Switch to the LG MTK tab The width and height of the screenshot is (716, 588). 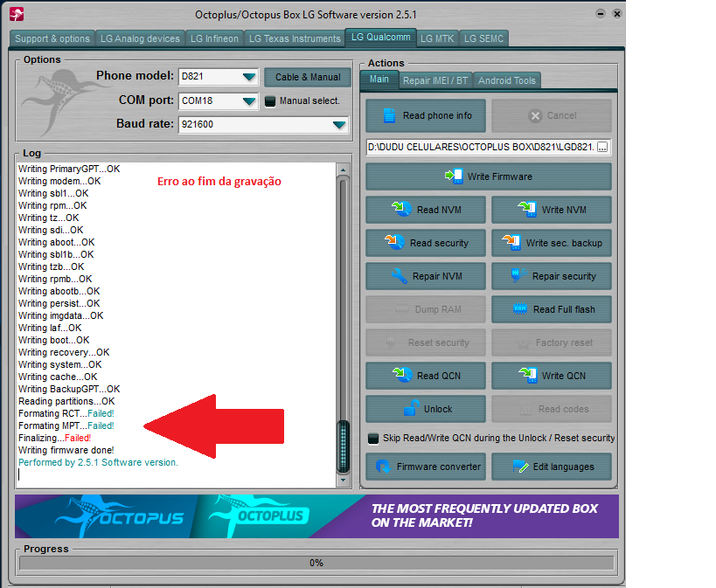pyautogui.click(x=437, y=38)
